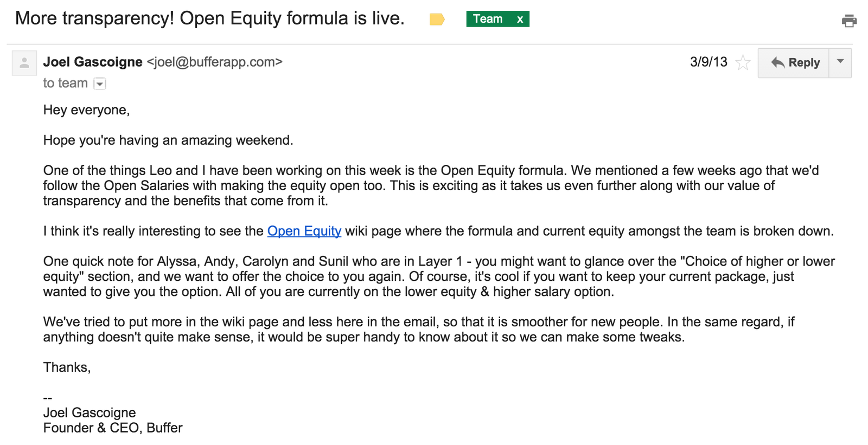Click the joel@bufferapp.com email address
This screenshot has height=445, width=868.
215,62
